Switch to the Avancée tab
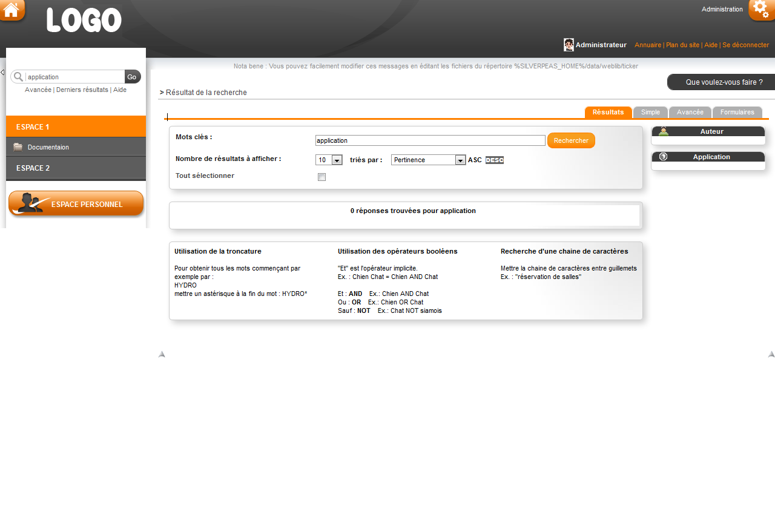This screenshot has height=532, width=775. pos(690,113)
